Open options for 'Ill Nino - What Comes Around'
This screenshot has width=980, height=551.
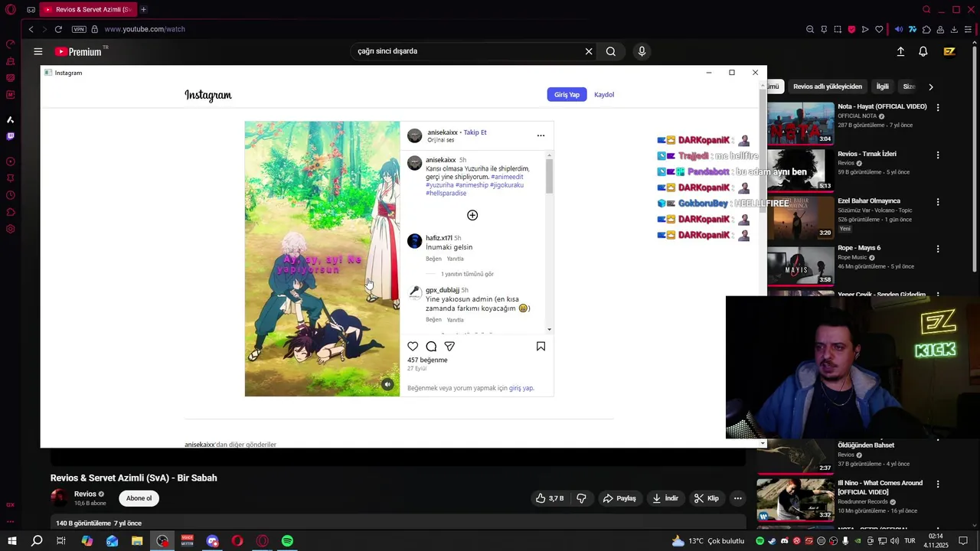[x=938, y=484]
